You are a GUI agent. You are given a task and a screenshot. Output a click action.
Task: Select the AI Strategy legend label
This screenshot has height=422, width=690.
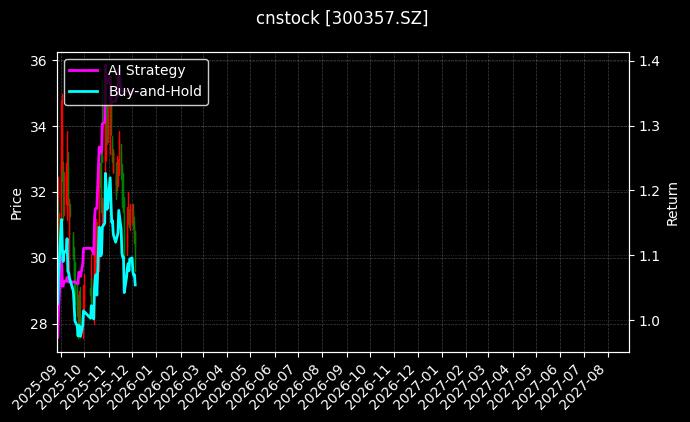tap(147, 70)
